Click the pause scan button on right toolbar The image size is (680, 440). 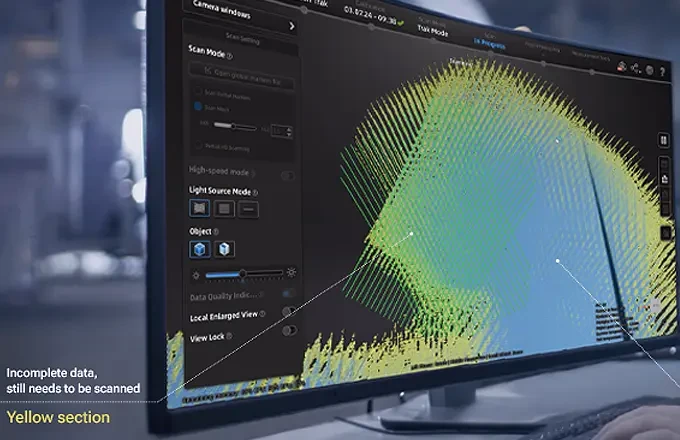(663, 140)
